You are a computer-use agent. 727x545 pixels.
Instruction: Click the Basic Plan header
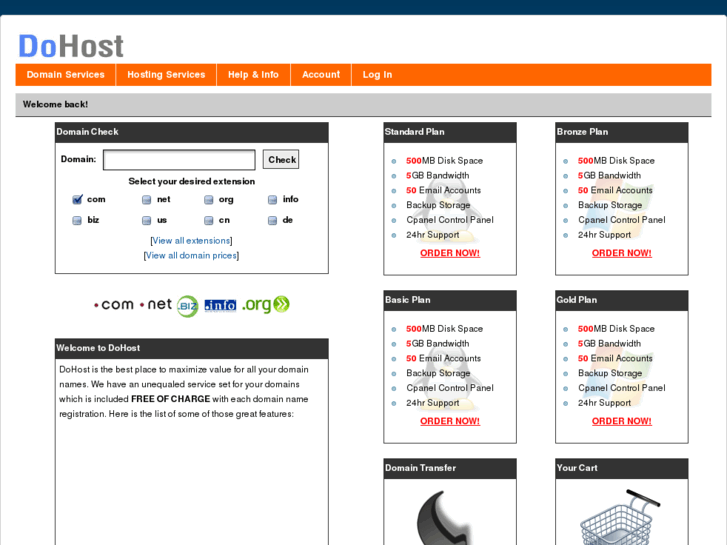(x=450, y=300)
